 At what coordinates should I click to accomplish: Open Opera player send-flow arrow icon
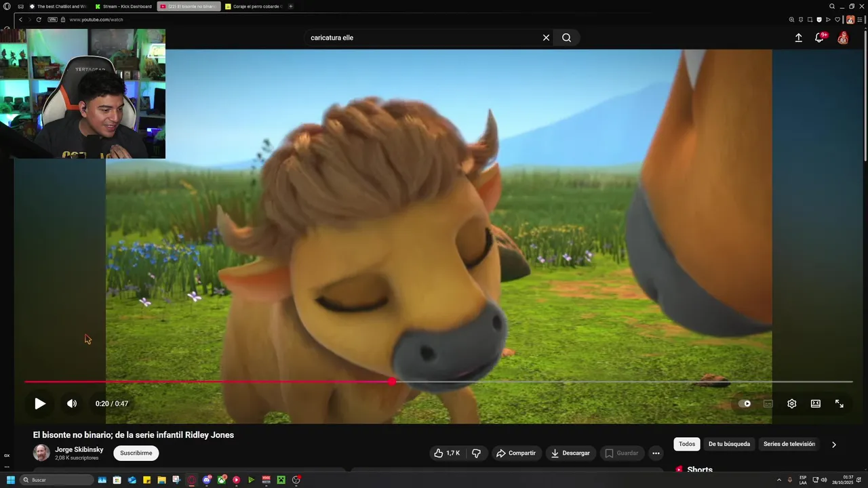[x=828, y=20]
